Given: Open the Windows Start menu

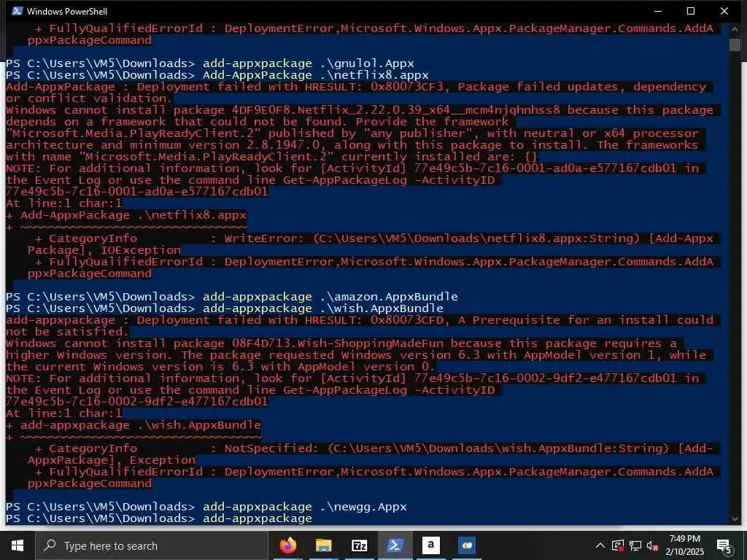Looking at the screenshot, I should coord(18,545).
